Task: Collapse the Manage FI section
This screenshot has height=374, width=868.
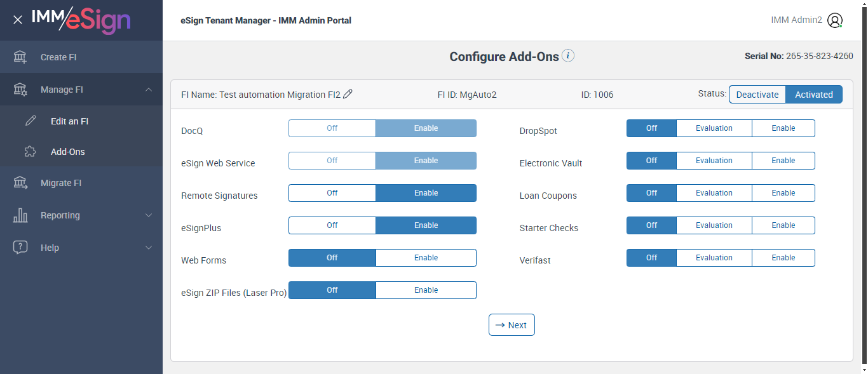Action: click(x=149, y=90)
